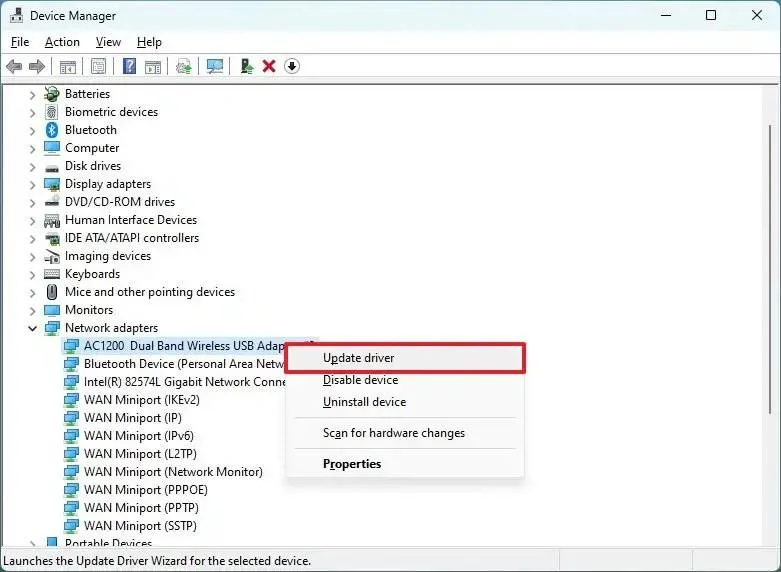The height and width of the screenshot is (572, 781).
Task: Choose Scan for hardware changes menu entry
Action: click(x=405, y=433)
